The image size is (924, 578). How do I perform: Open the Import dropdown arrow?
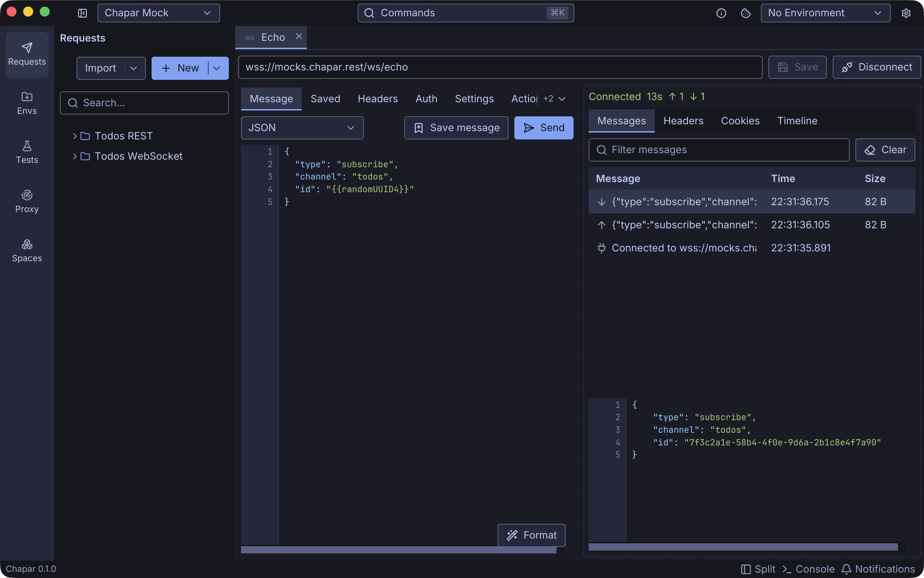tap(134, 68)
